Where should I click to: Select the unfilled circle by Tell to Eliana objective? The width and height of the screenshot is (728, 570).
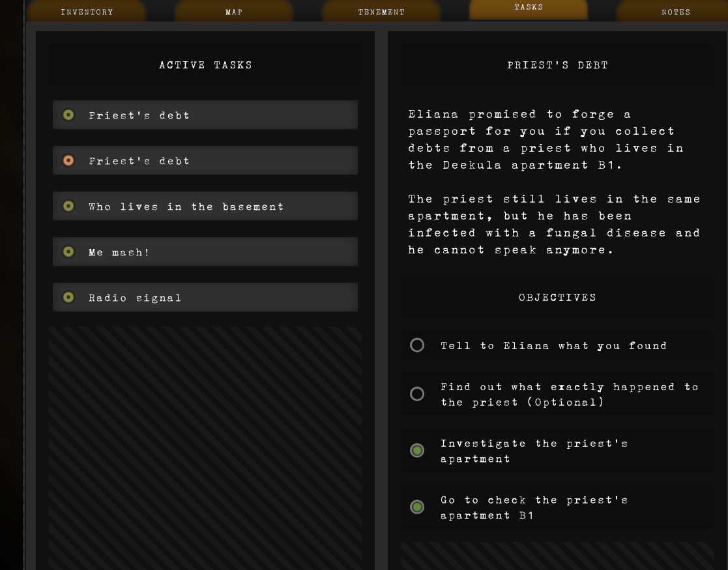(417, 345)
